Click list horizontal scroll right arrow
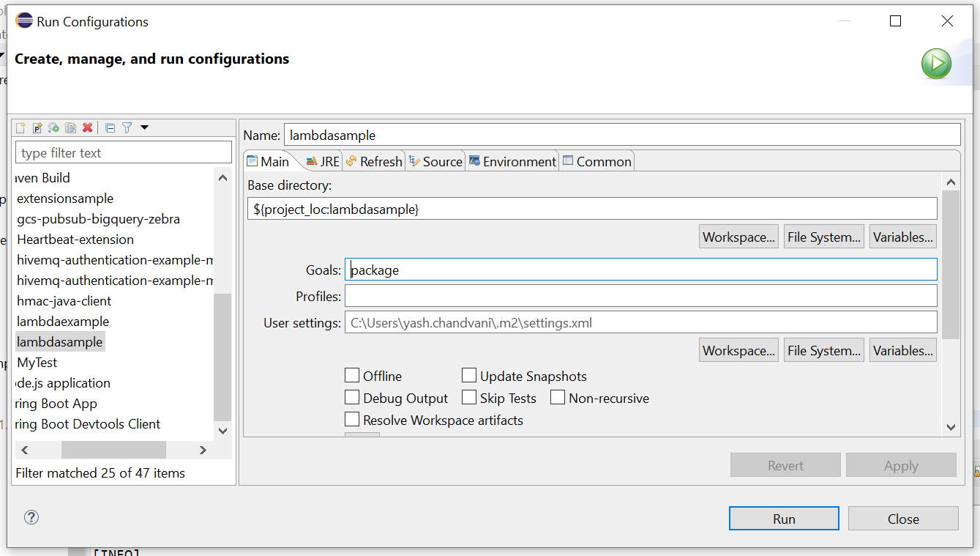980x556 pixels. pyautogui.click(x=203, y=450)
